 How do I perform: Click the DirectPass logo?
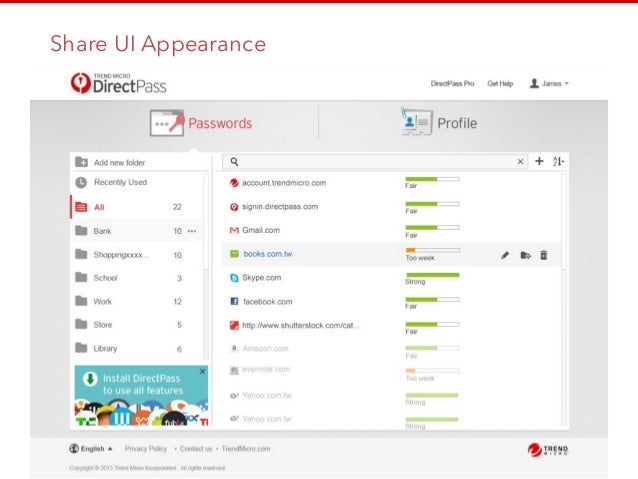118,83
